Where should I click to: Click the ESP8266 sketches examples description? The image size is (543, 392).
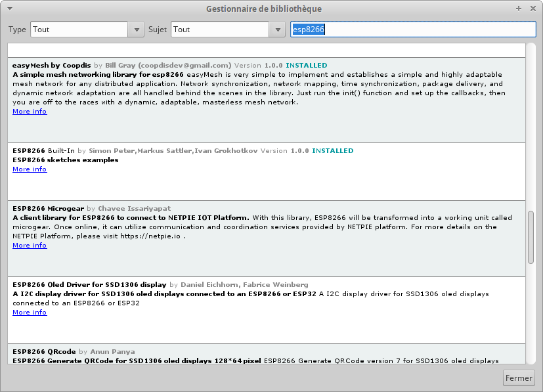tap(66, 160)
